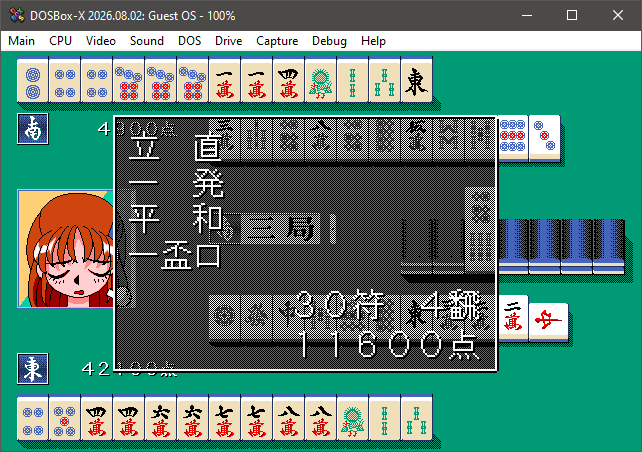Click the 立直 yaku text
642x452 pixels.
(176, 145)
